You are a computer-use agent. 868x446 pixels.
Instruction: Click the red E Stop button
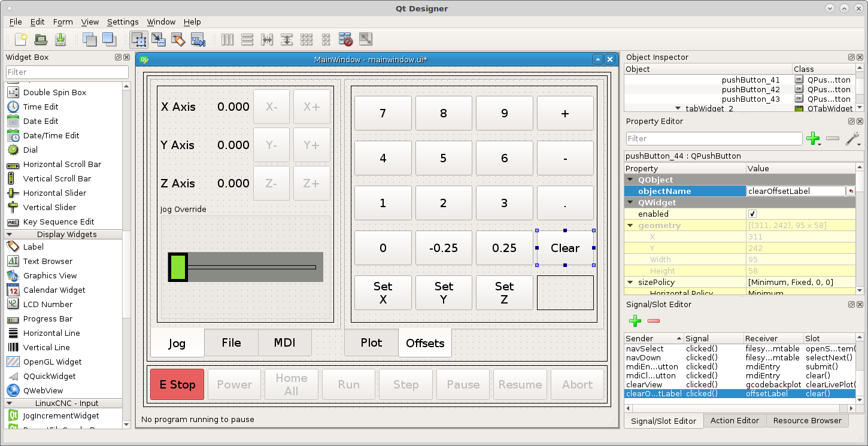[x=177, y=384]
